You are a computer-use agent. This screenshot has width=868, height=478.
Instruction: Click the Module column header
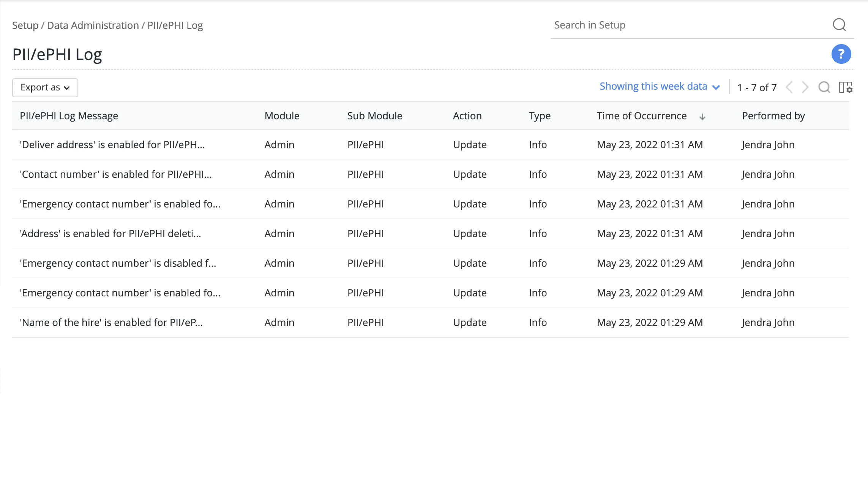[282, 116]
